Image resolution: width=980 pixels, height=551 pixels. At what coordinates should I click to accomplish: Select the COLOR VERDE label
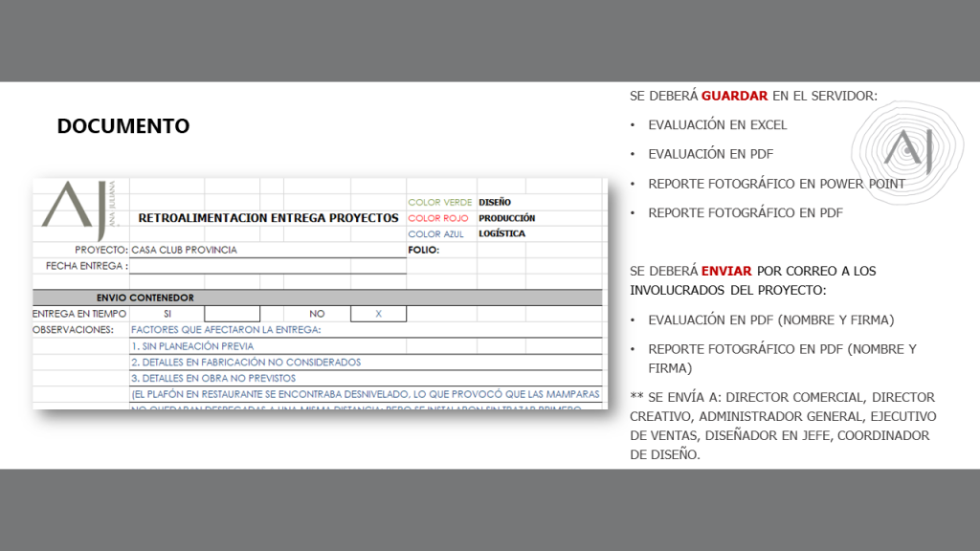(x=439, y=203)
